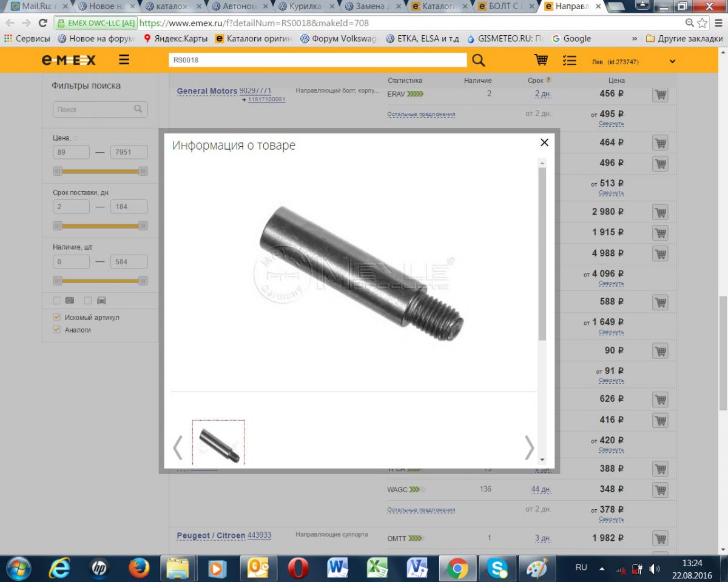The image size is (728, 582).
Task: Open the 11817100081 part number link
Action: point(266,99)
